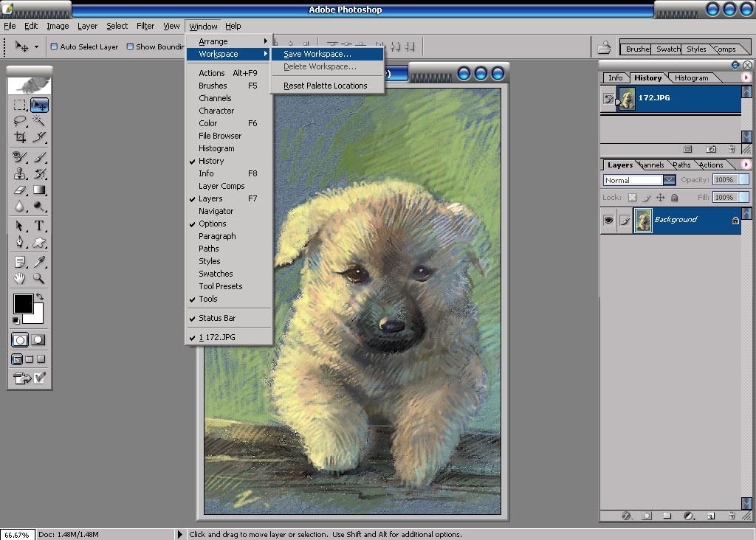Open the blend mode Normal dropdown
Viewport: 756px width, 540px height.
click(x=669, y=180)
